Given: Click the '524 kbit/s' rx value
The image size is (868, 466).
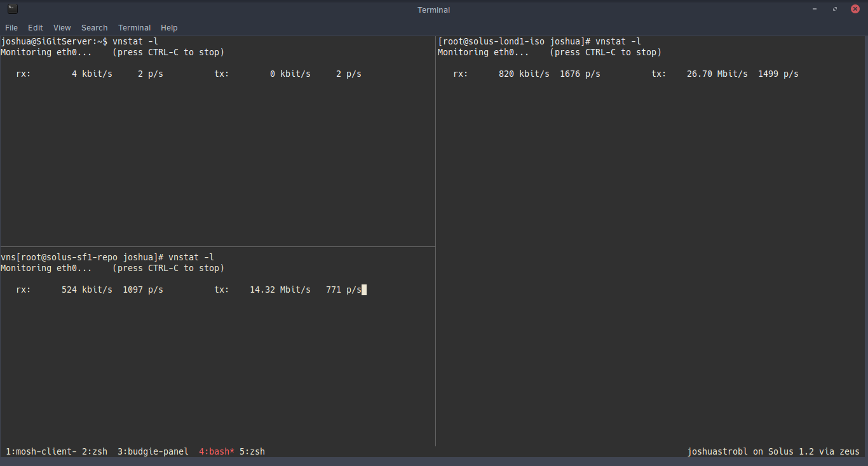Looking at the screenshot, I should point(87,290).
